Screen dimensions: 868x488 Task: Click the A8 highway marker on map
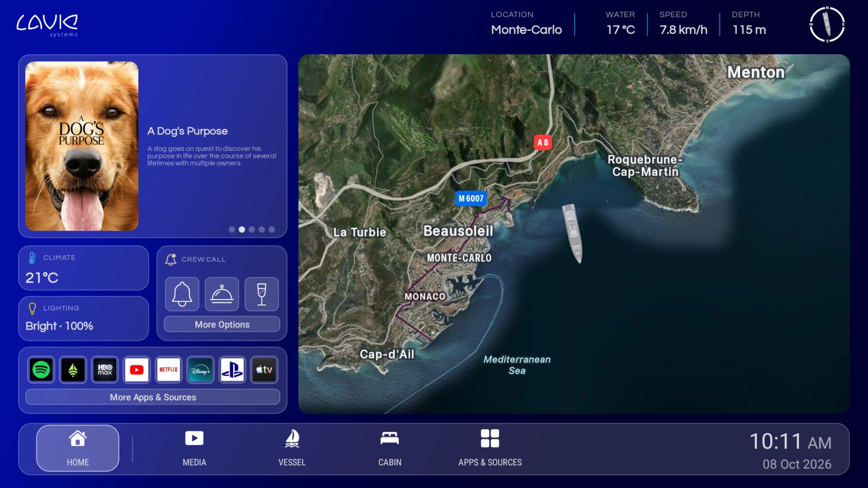542,142
